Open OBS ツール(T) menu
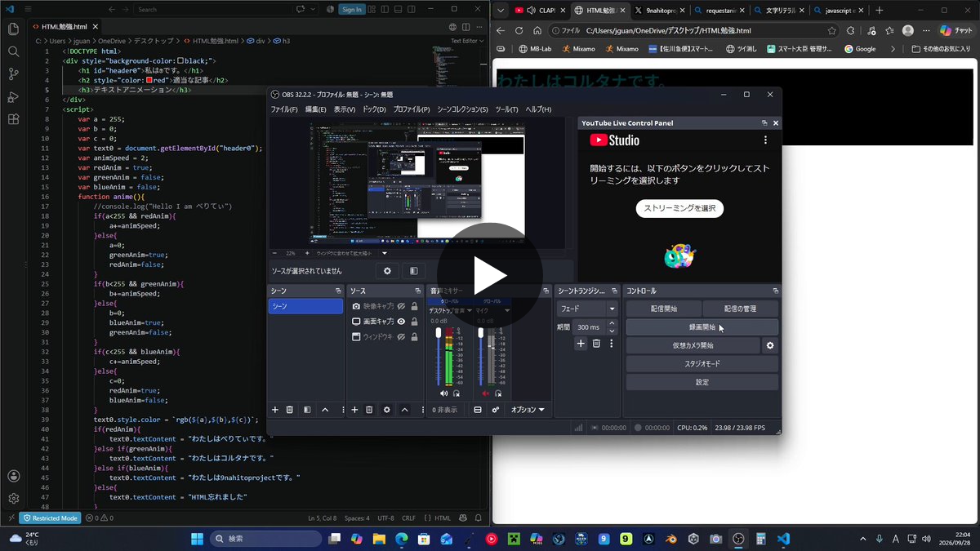 [x=506, y=109]
